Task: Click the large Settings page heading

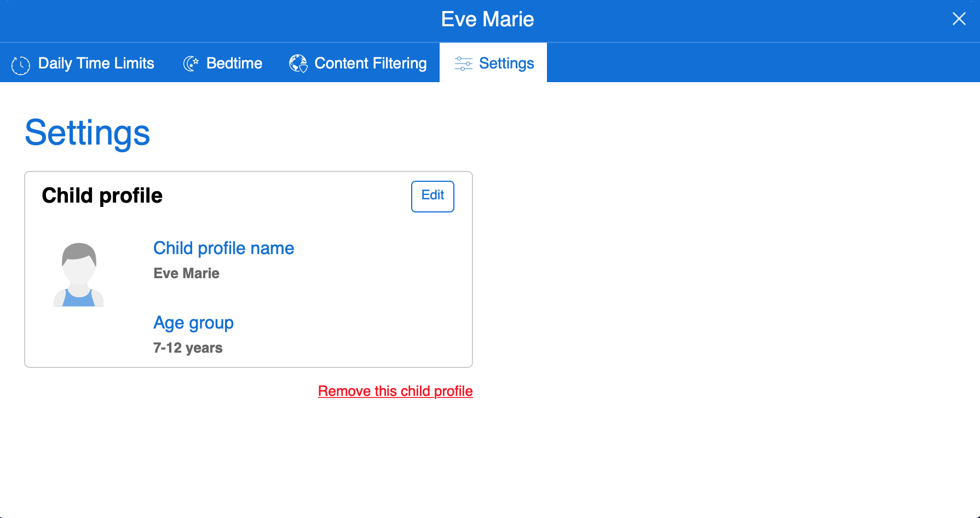Action: click(x=88, y=133)
